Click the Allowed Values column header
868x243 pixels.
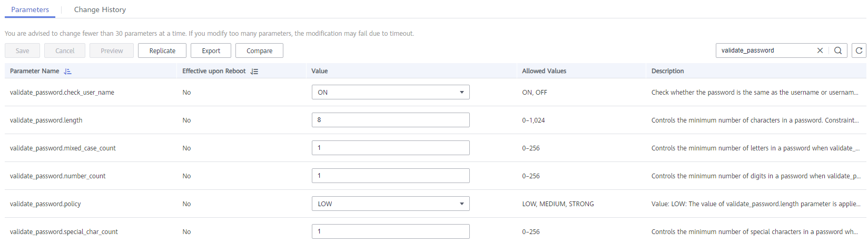[x=544, y=71]
